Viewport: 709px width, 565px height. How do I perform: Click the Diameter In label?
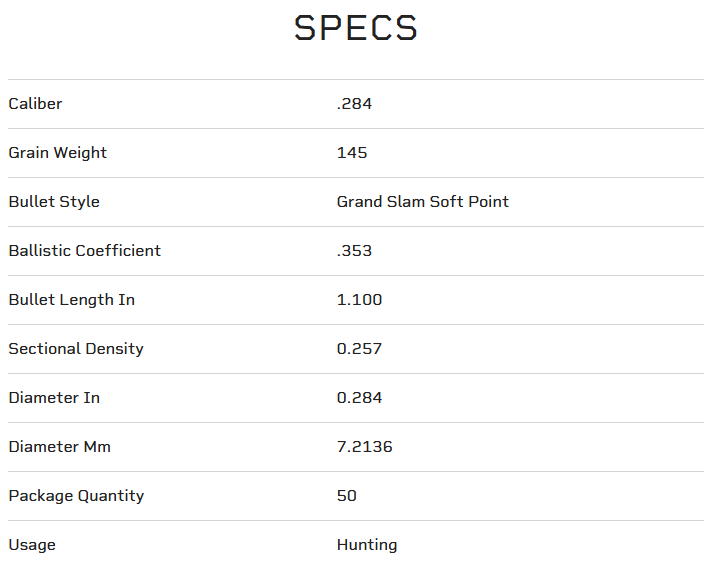[54, 398]
